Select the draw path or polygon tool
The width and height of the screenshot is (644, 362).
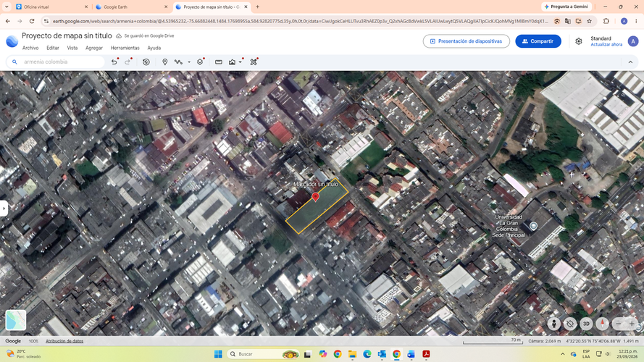pyautogui.click(x=178, y=62)
